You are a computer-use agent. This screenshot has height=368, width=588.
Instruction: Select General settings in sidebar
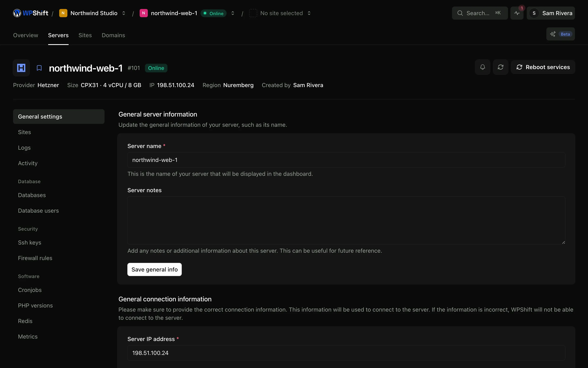59,117
